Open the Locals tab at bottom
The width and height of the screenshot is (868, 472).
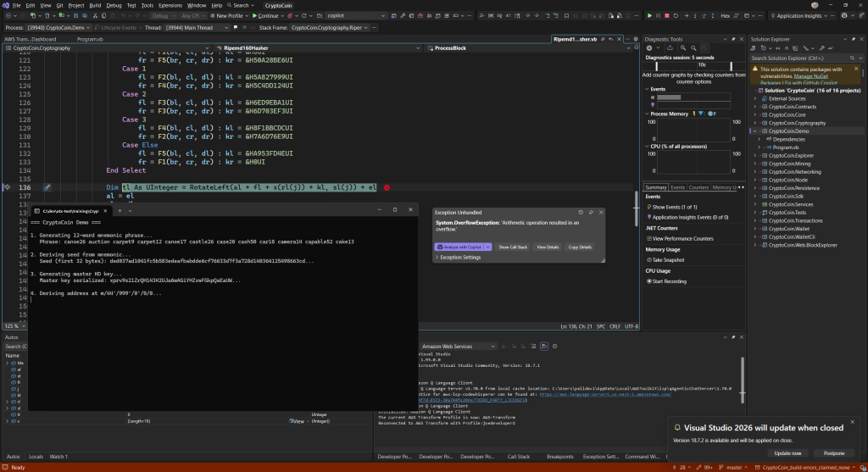[36, 457]
